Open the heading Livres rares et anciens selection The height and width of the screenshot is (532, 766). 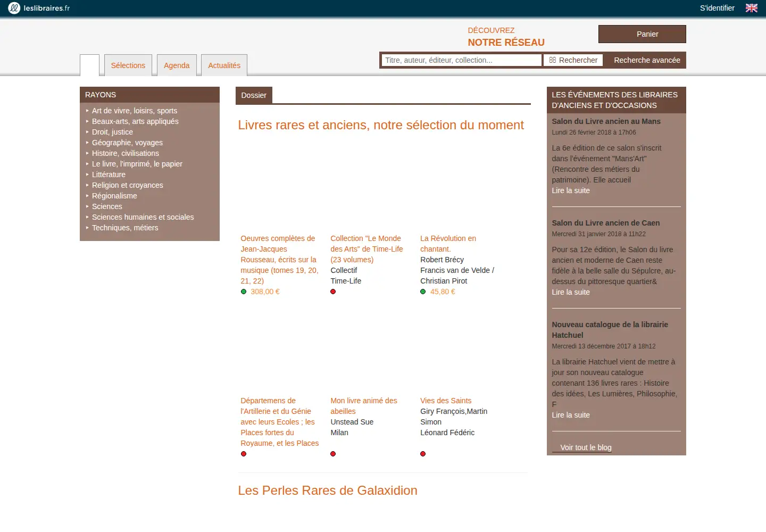click(381, 125)
